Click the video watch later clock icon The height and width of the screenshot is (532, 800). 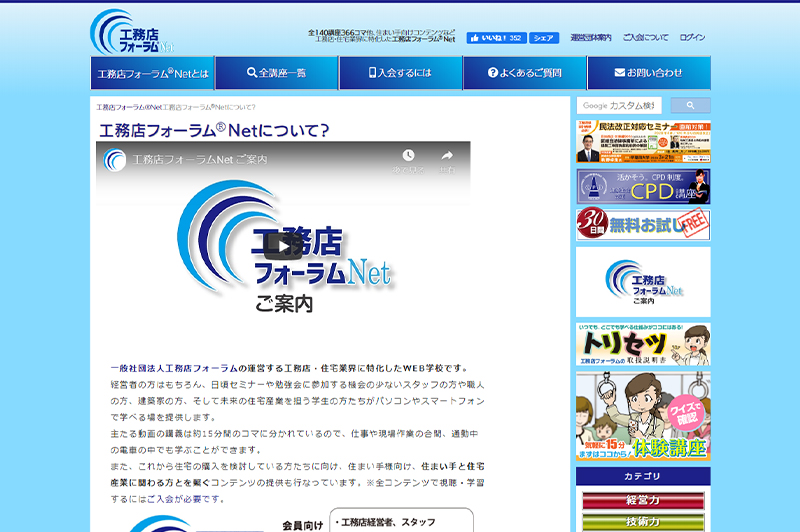(408, 156)
